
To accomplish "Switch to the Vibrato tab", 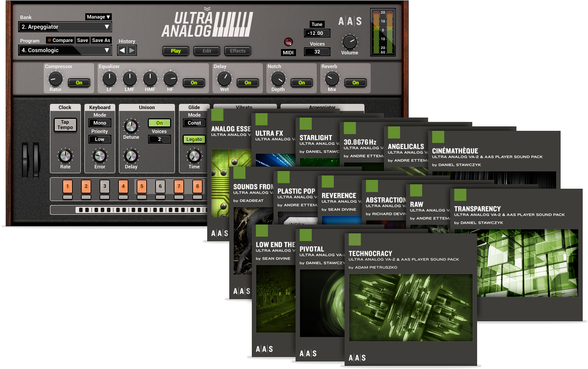I will tap(244, 107).
